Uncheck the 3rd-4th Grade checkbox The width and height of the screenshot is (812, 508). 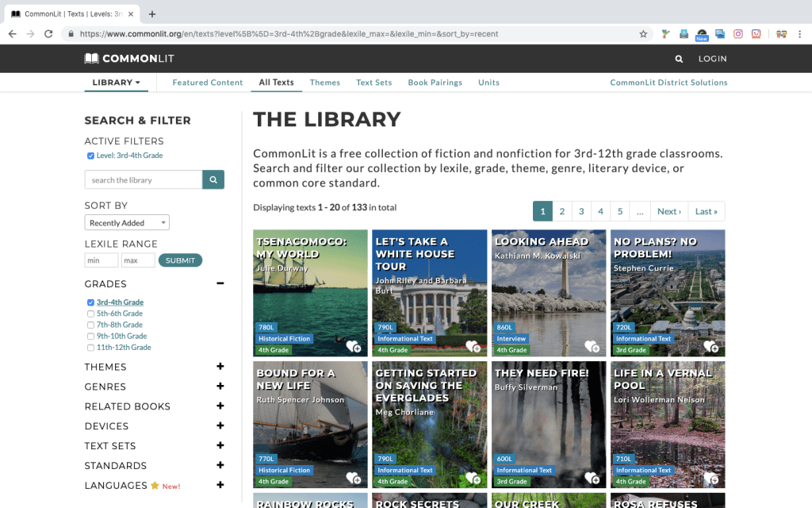pyautogui.click(x=91, y=302)
